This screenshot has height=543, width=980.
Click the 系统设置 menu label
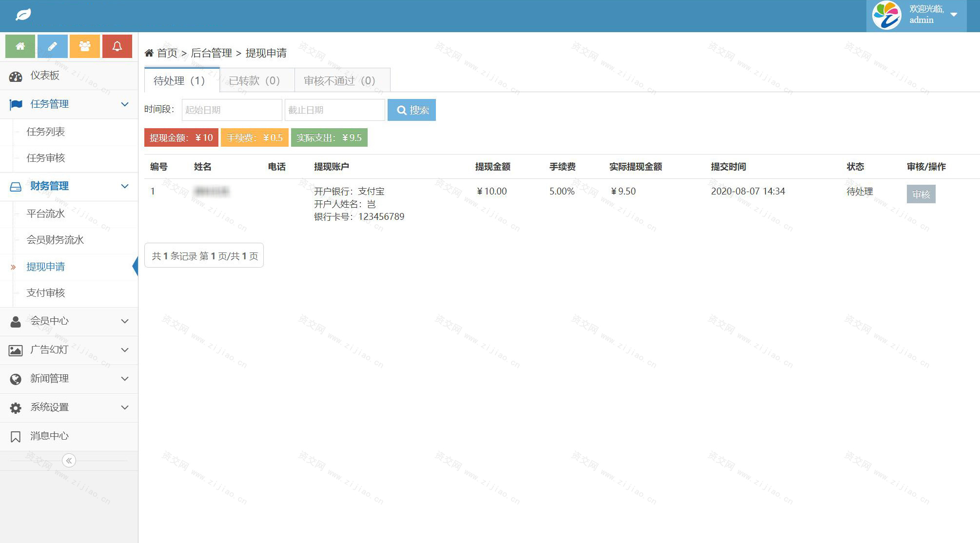(x=49, y=407)
